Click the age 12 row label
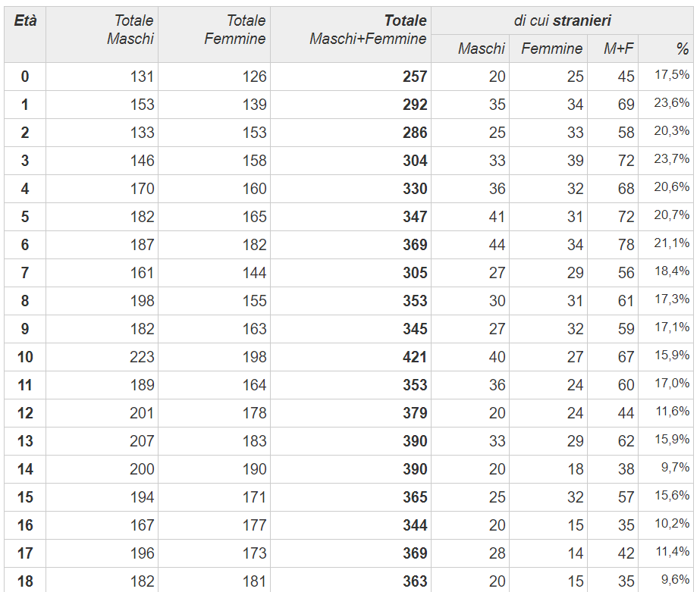700x592 pixels. pos(25,413)
